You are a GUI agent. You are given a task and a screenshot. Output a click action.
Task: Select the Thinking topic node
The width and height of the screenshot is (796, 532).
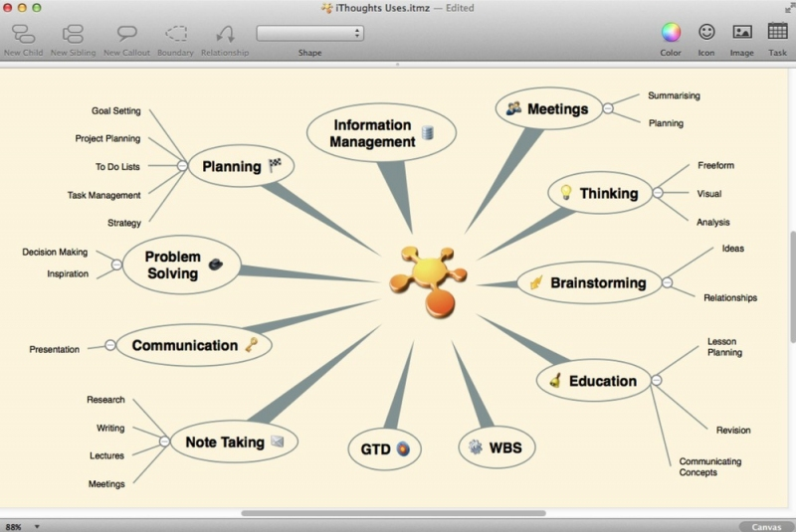click(x=600, y=193)
